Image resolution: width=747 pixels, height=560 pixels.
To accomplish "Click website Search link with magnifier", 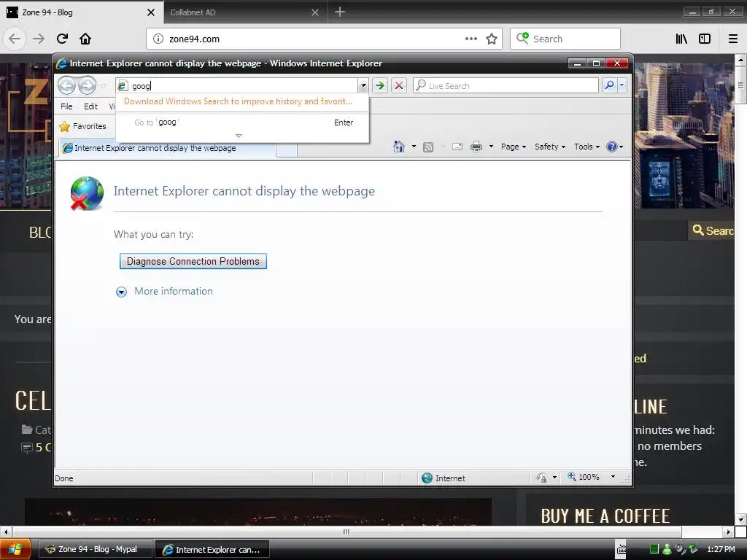I will pyautogui.click(x=713, y=231).
